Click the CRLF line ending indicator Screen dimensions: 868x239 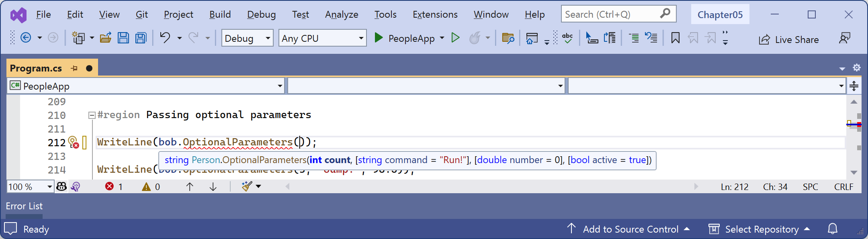click(843, 187)
